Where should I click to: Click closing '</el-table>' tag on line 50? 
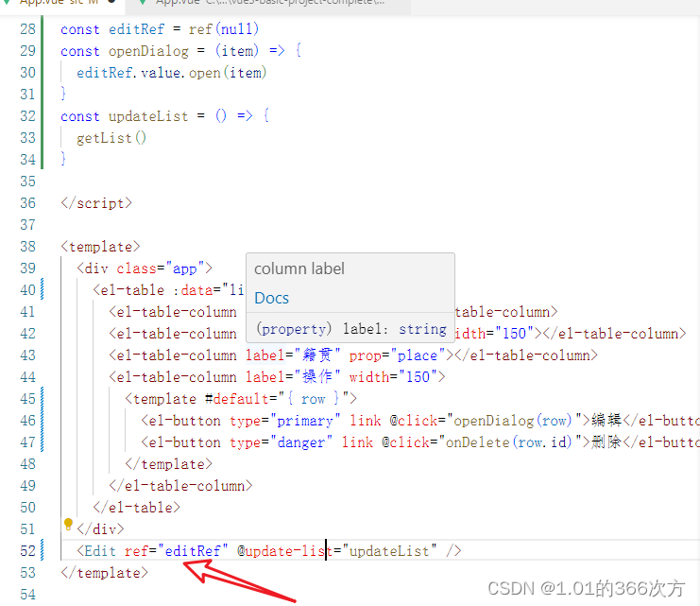coord(137,508)
